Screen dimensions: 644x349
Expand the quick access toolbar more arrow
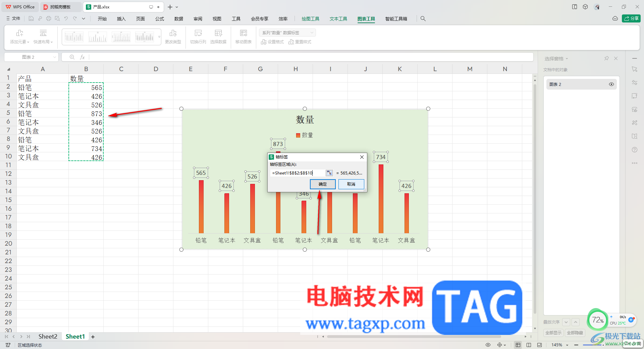tap(84, 19)
